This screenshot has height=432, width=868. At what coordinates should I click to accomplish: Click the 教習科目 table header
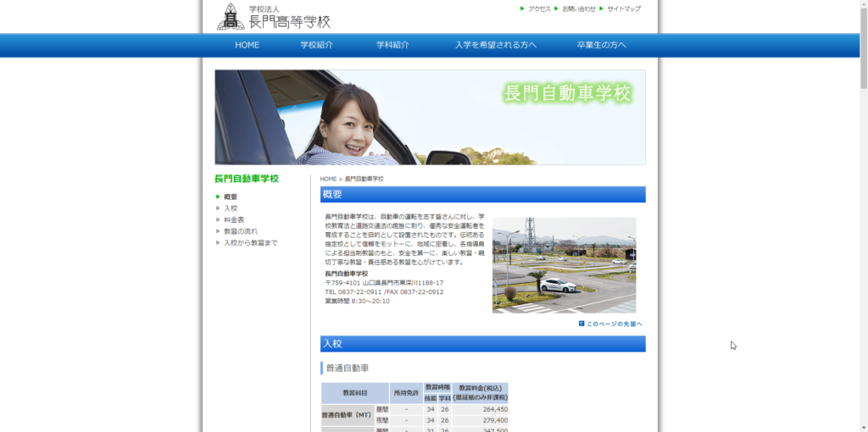point(355,393)
